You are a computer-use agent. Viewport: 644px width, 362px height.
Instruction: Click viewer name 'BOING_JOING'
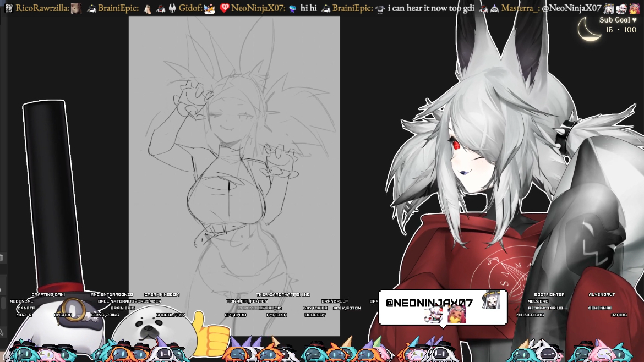pyautogui.click(x=105, y=315)
